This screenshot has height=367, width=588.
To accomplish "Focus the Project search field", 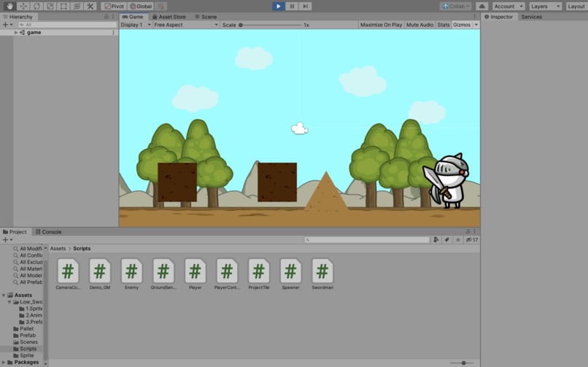I will pyautogui.click(x=367, y=239).
